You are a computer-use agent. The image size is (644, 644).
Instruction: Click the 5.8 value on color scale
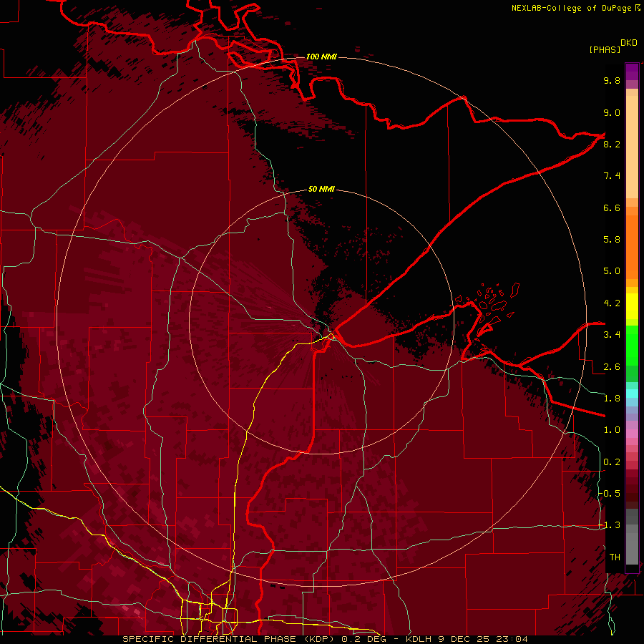pos(612,240)
